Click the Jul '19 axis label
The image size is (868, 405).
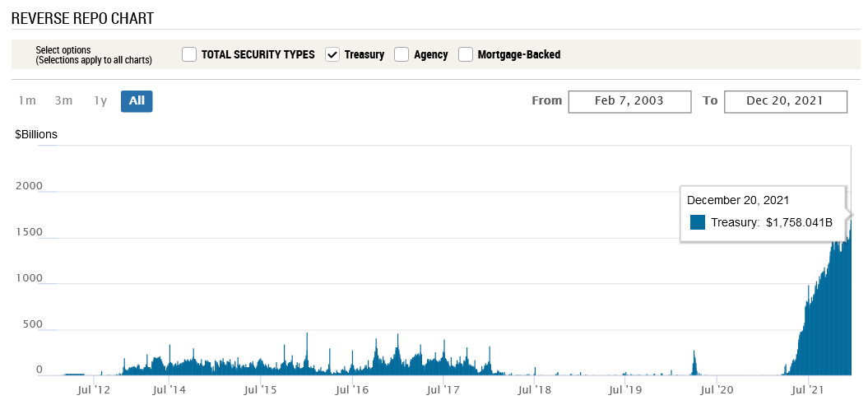(x=624, y=391)
